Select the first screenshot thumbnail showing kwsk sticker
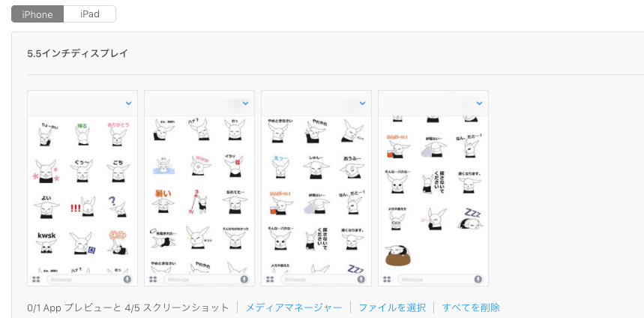This screenshot has width=644, height=318. click(x=82, y=188)
